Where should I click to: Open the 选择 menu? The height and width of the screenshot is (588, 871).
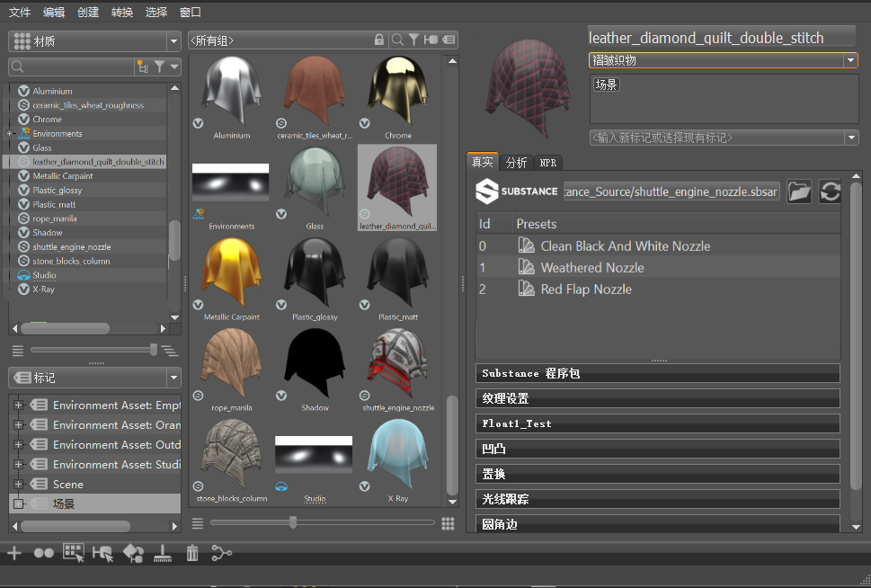[x=156, y=12]
